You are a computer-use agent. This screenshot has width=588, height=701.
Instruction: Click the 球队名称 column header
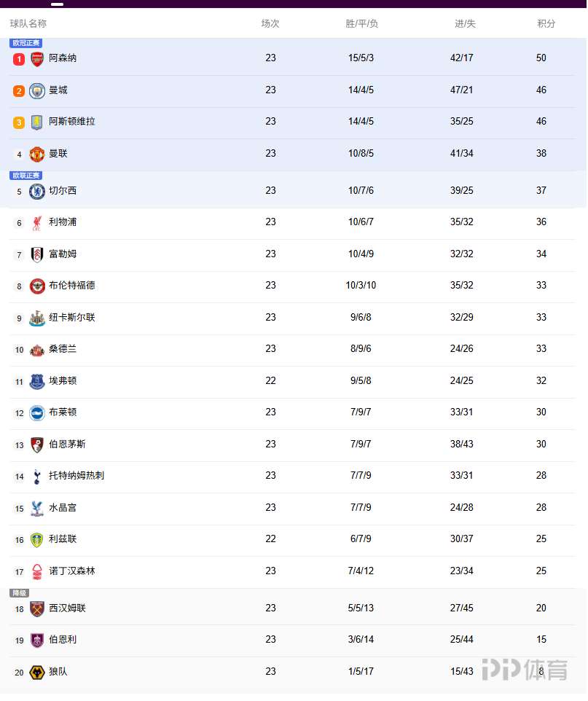point(28,24)
